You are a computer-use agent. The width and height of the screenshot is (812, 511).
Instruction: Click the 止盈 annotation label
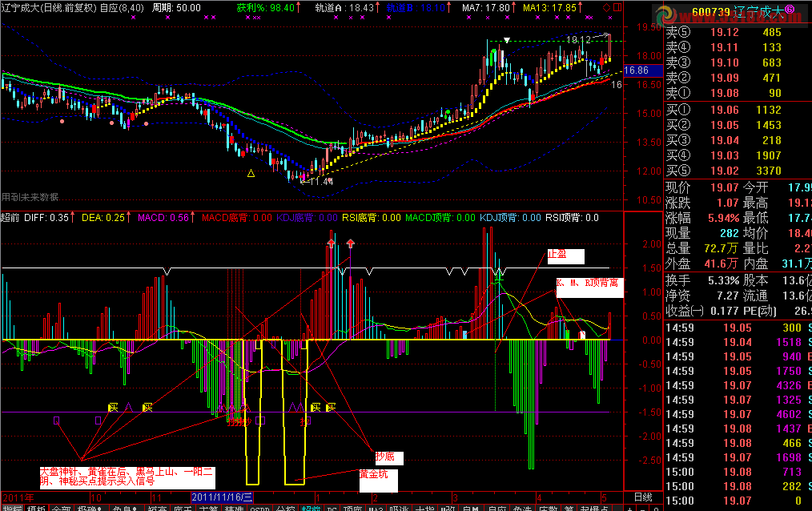565,256
